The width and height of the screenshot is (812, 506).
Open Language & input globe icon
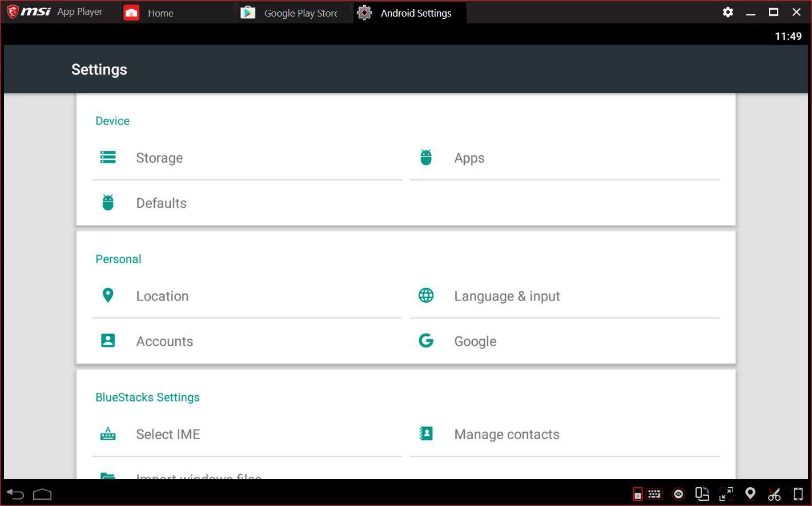coord(426,295)
